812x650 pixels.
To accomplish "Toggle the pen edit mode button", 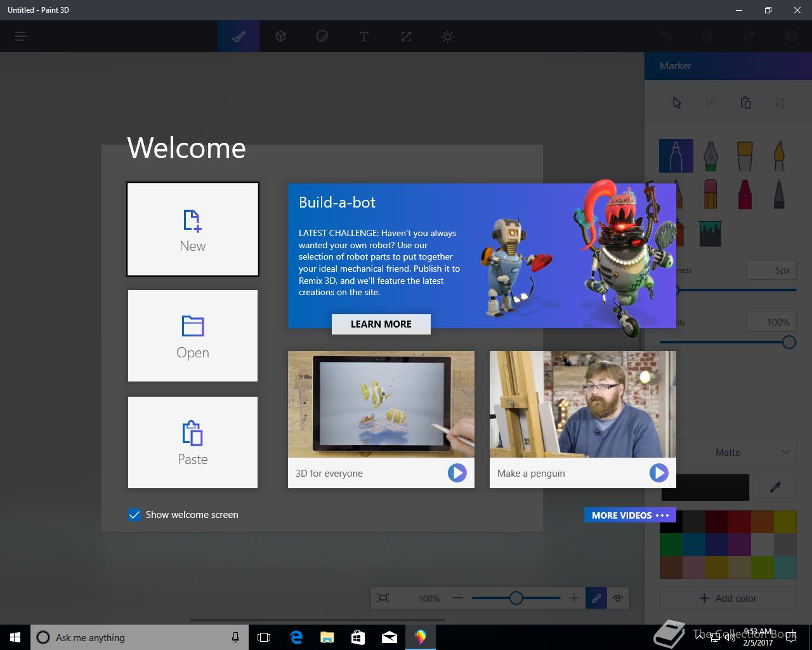I will click(596, 598).
